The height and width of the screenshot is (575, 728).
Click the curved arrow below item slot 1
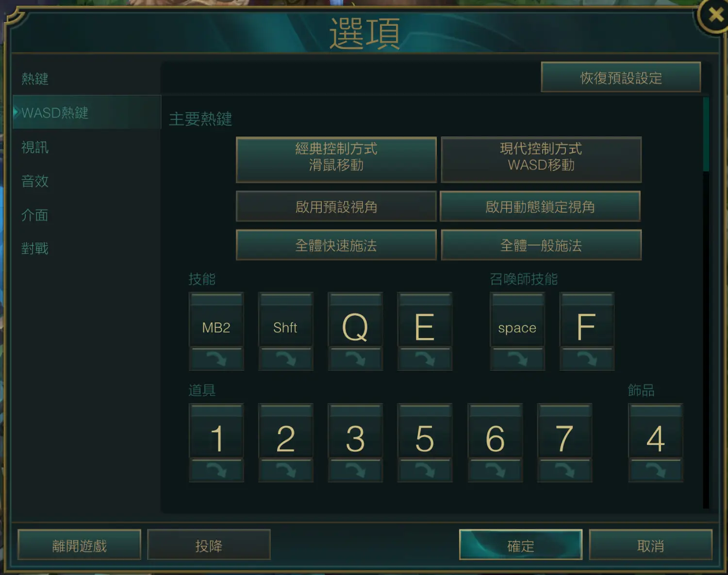click(x=216, y=471)
